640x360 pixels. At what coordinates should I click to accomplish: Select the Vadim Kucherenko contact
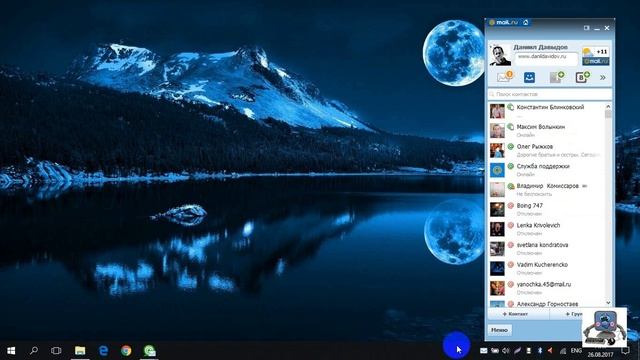click(x=546, y=268)
